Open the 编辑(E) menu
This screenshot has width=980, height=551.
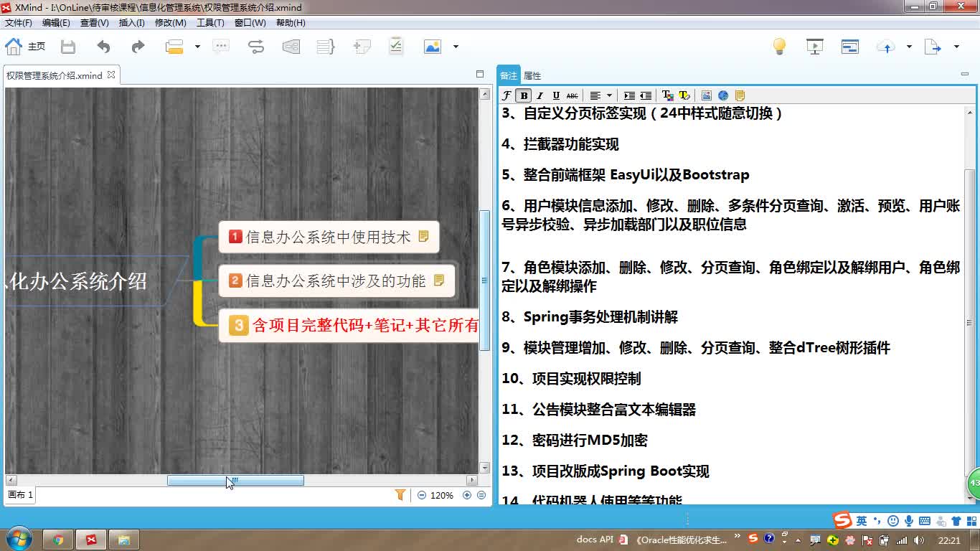click(56, 23)
